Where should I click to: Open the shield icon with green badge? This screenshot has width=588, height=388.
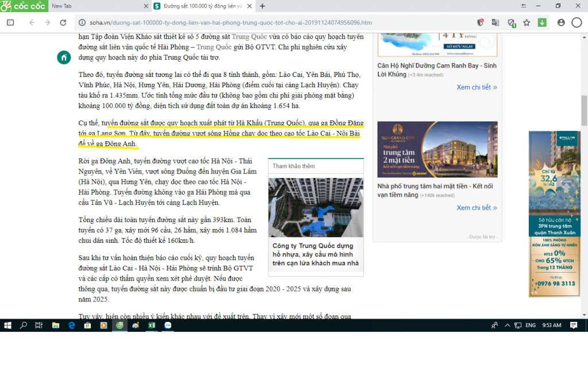(512, 23)
